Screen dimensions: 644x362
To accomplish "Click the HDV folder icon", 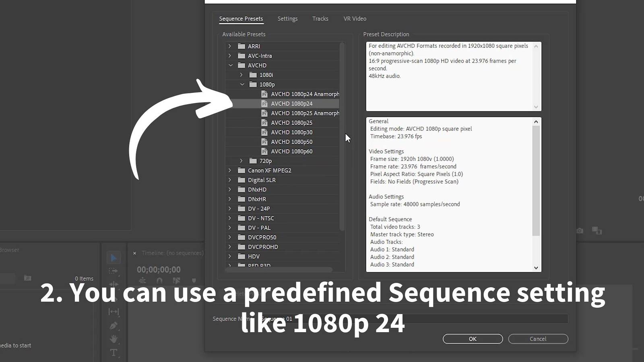I will (x=242, y=256).
